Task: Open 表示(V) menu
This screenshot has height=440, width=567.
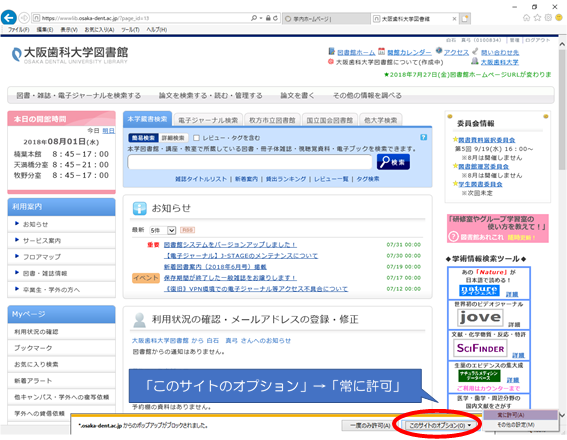Action: 69,30
